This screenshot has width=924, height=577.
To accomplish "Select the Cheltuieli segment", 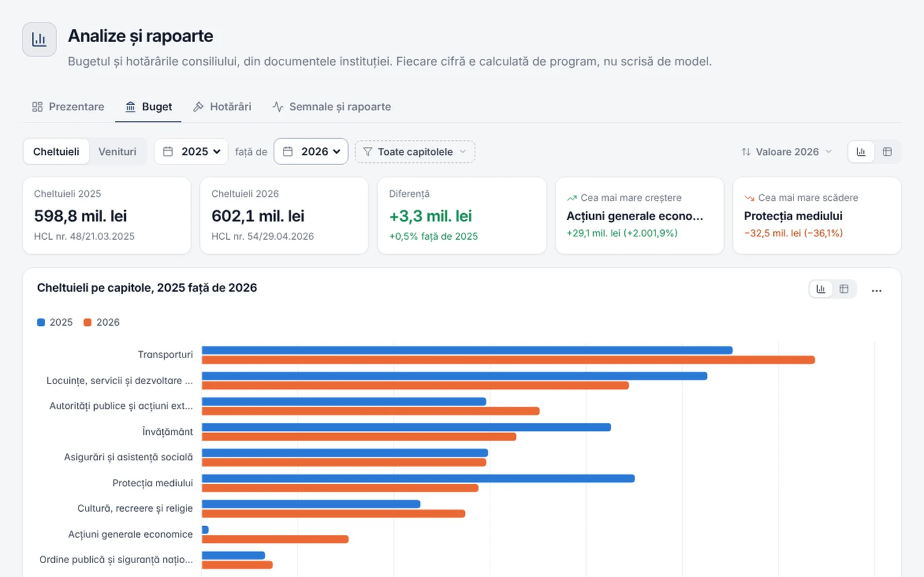I will point(56,151).
